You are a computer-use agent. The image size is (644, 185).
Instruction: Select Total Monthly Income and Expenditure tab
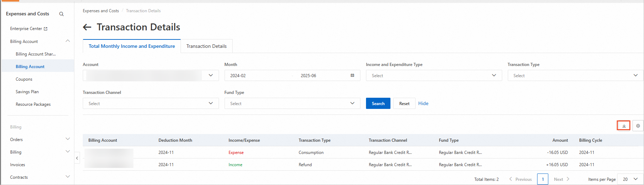pyautogui.click(x=132, y=46)
